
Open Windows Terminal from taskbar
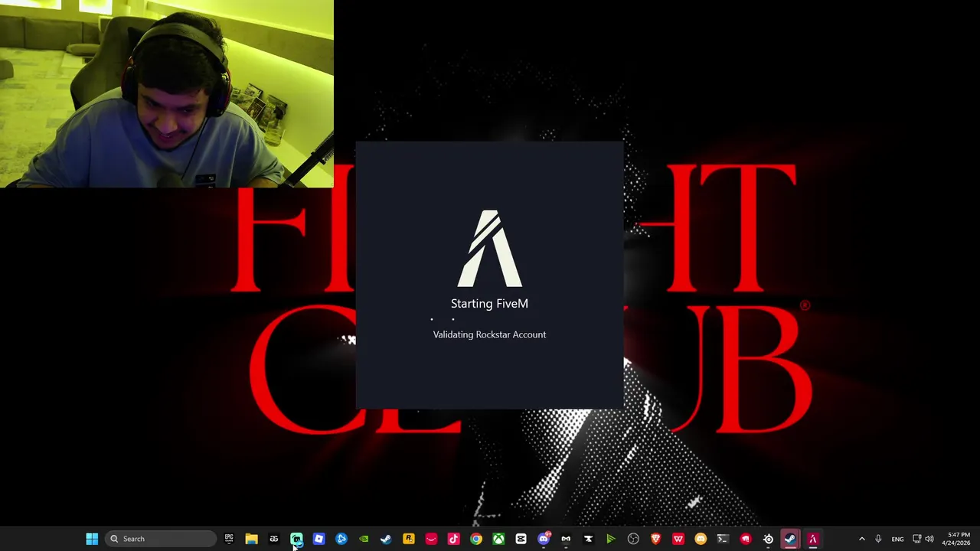tap(723, 539)
